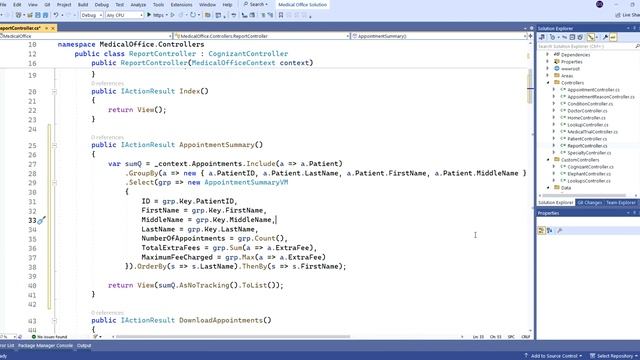The height and width of the screenshot is (360, 640).
Task: Click the Properties panel Alphabetical sort icon
Action: tap(550, 231)
